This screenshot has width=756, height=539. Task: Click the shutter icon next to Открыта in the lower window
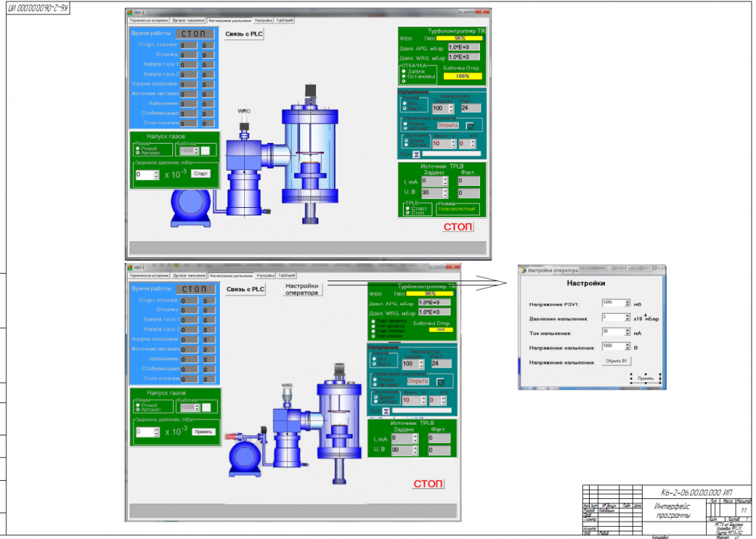(440, 382)
